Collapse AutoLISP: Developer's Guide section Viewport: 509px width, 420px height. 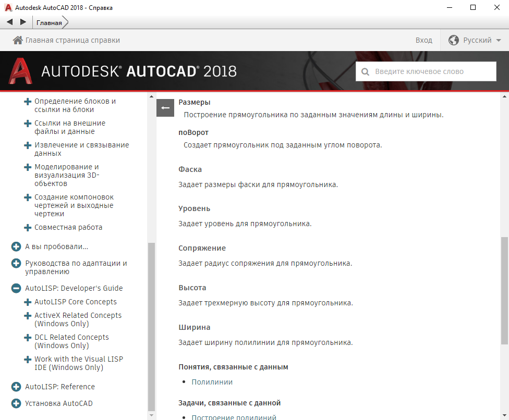coord(16,288)
